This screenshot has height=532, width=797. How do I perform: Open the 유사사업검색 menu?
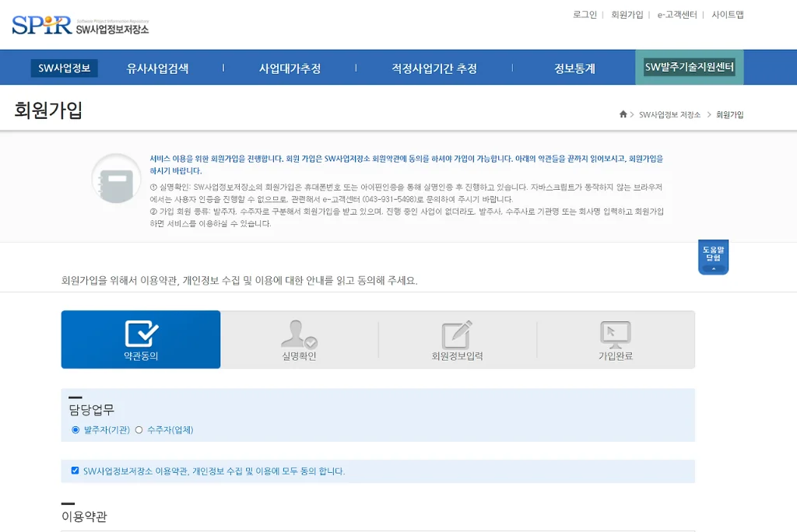tap(157, 68)
